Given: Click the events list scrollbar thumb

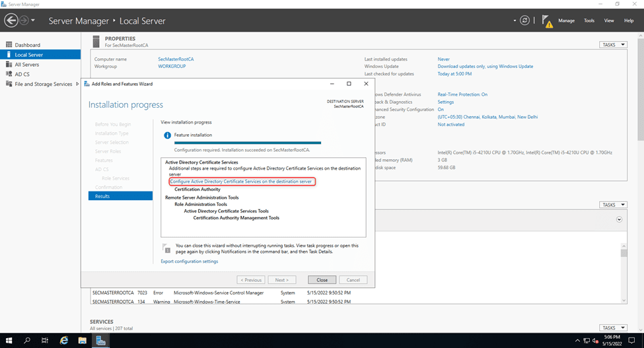Looking at the screenshot, I should tap(624, 253).
